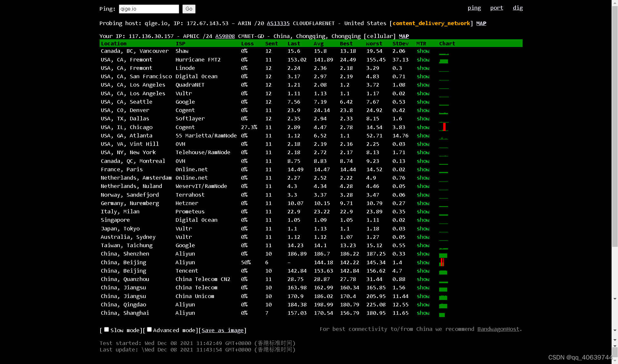Click the 27.3% loss value for Chicago

click(x=249, y=127)
